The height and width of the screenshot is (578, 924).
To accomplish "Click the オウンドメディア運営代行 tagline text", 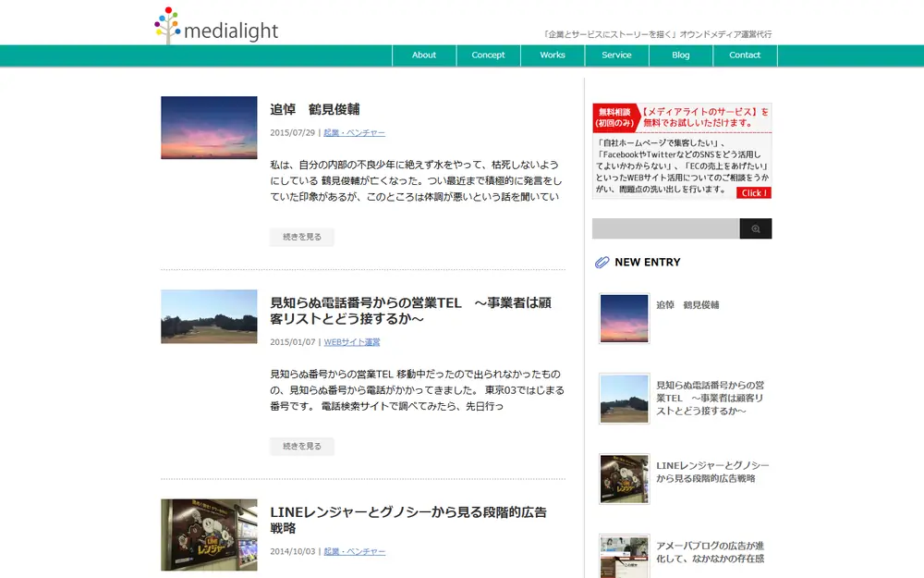I will 725,35.
